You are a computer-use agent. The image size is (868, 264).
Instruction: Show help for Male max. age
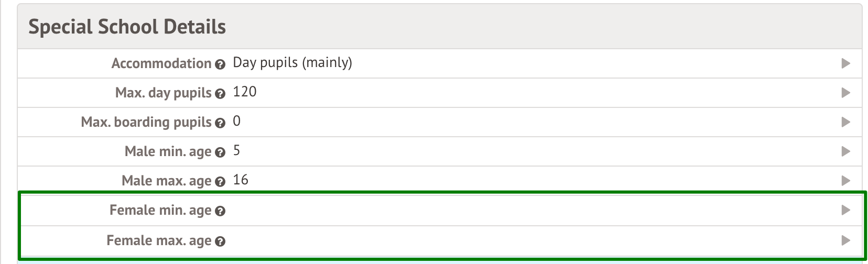(220, 182)
